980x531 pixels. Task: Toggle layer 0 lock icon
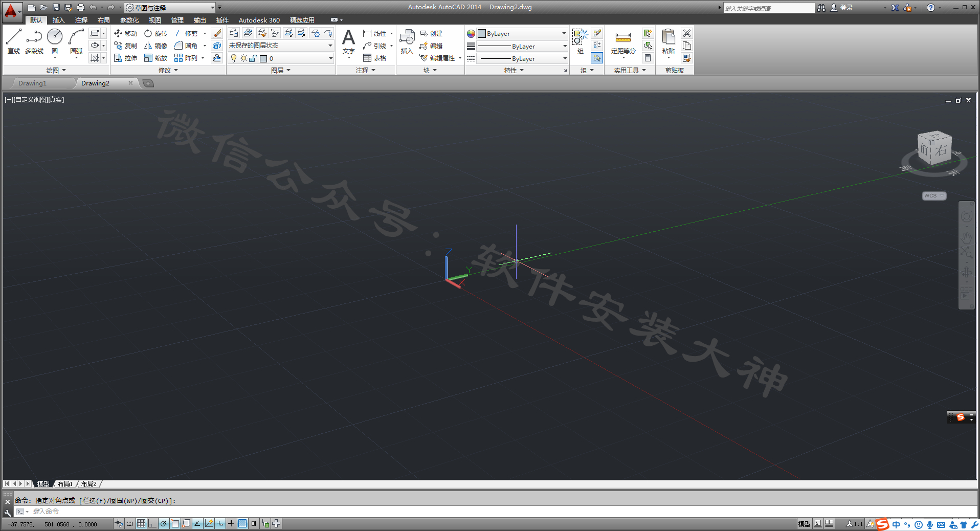tap(253, 58)
